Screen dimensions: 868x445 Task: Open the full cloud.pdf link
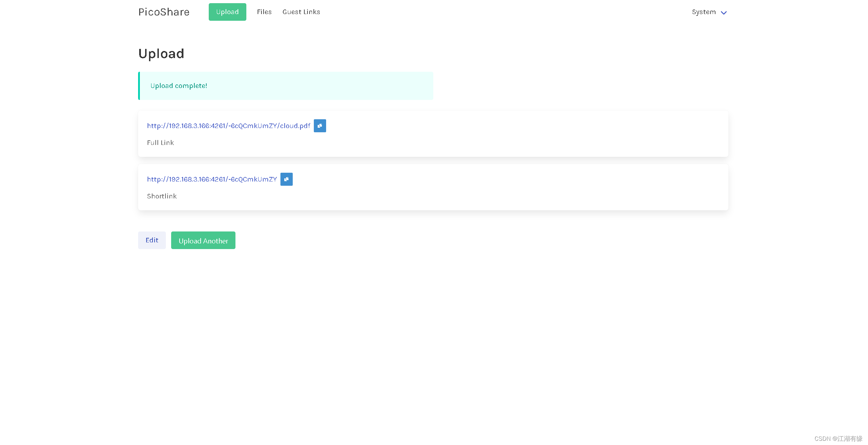pyautogui.click(x=228, y=126)
